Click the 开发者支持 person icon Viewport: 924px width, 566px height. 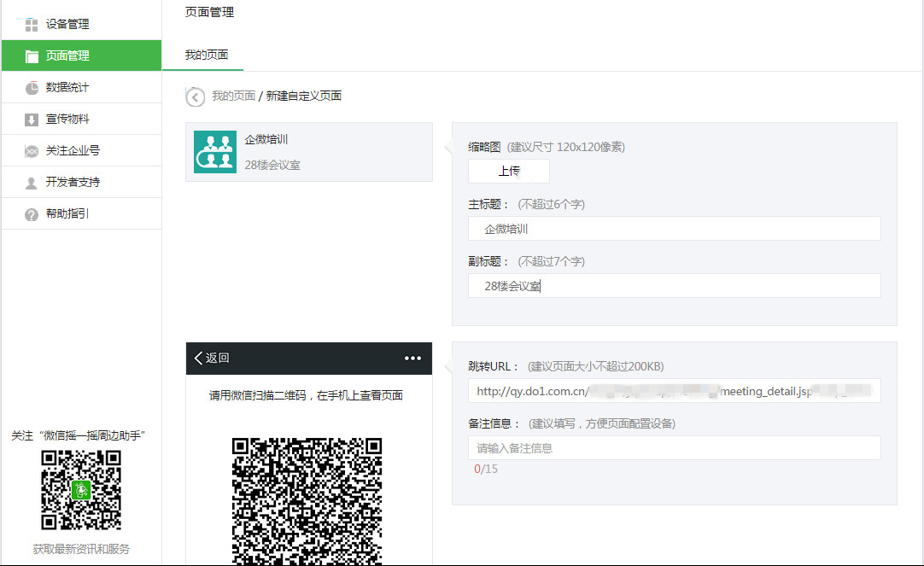point(32,184)
